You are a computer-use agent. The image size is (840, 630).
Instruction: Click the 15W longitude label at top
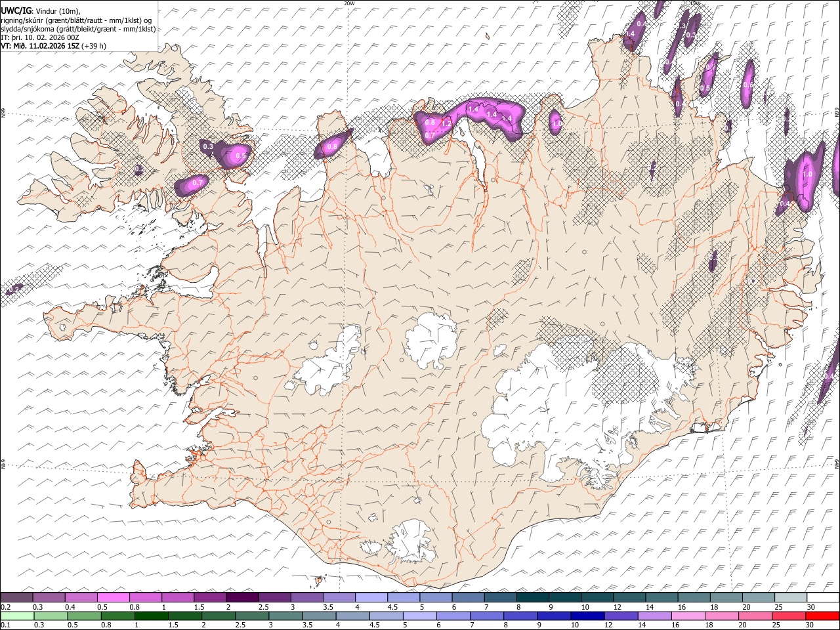(695, 3)
